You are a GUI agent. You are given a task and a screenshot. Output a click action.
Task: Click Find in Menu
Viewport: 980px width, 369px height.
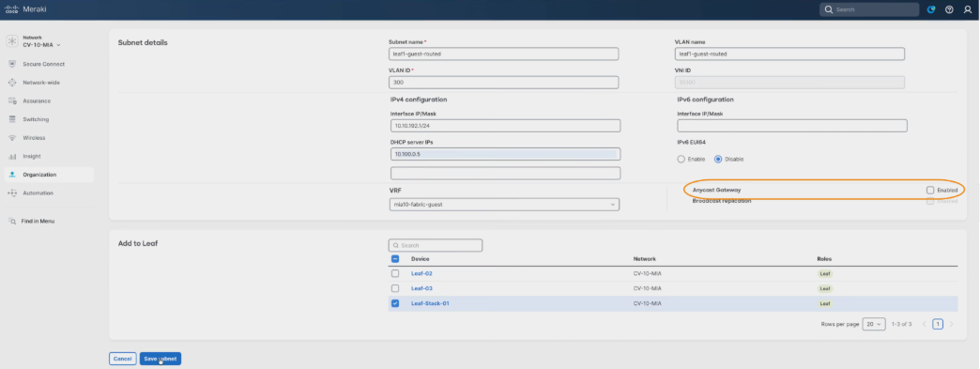pos(38,222)
